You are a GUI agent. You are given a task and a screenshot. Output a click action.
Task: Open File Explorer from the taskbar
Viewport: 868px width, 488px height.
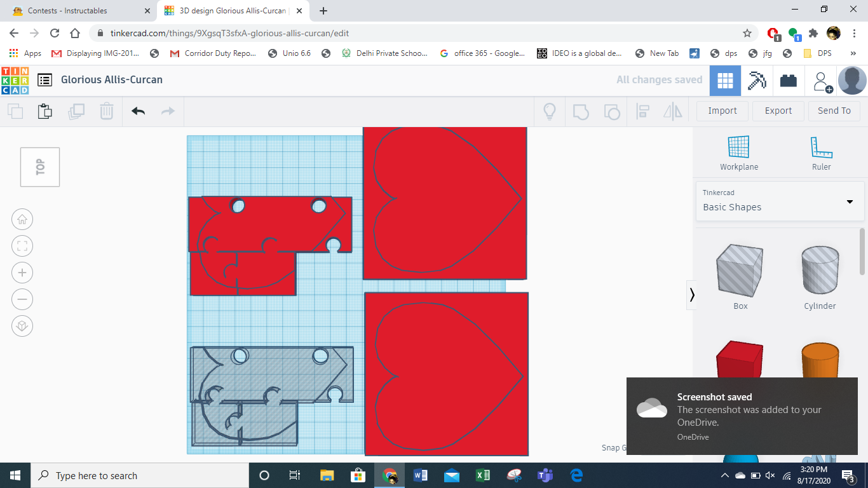tap(327, 475)
